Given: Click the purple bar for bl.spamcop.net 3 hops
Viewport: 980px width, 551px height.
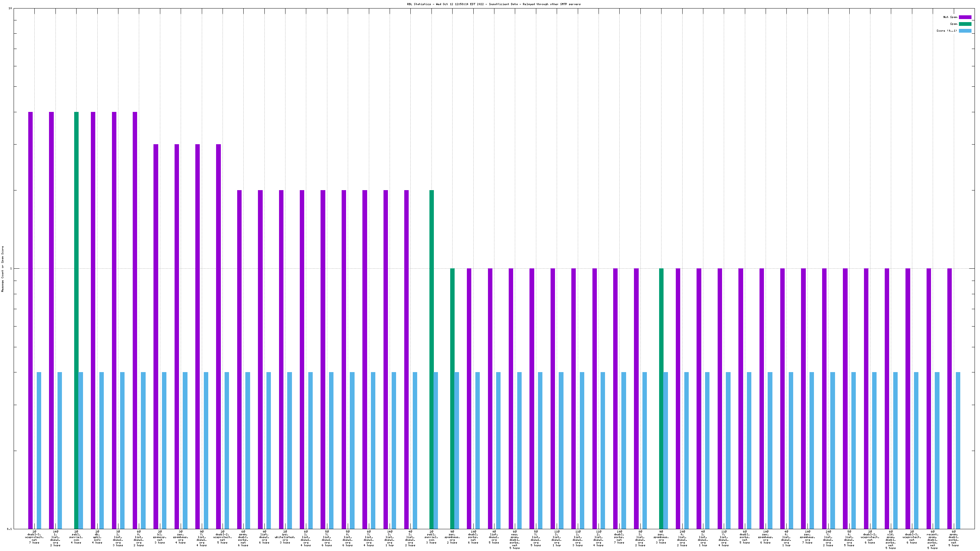Looking at the screenshot, I should (156, 336).
